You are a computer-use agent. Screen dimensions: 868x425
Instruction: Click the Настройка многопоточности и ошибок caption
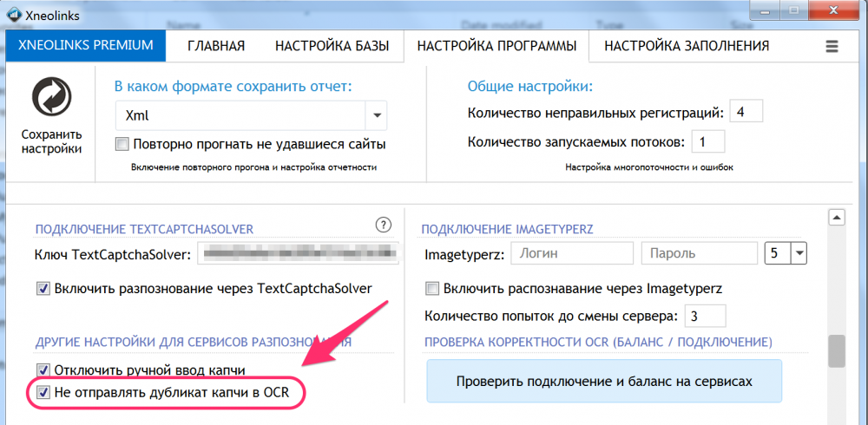pyautogui.click(x=649, y=167)
